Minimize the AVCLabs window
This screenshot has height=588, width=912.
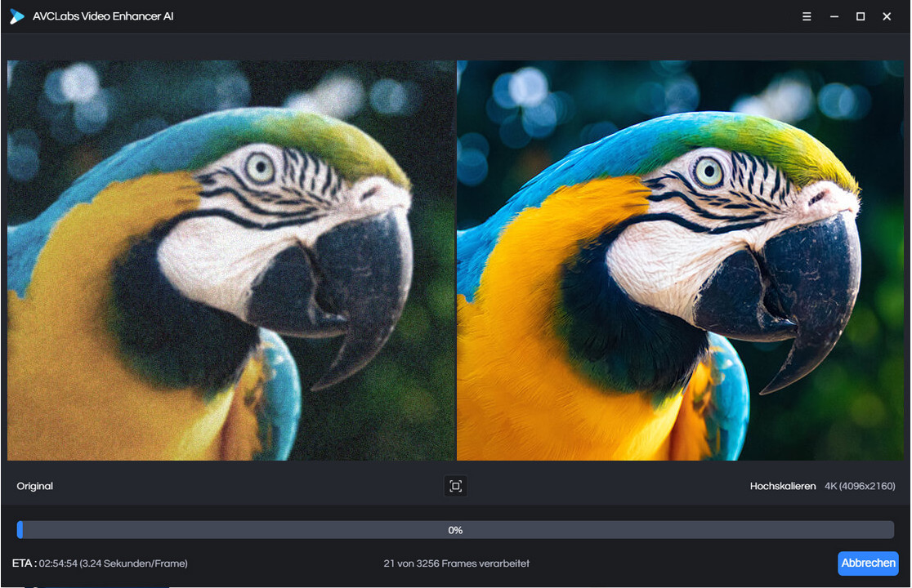click(x=834, y=16)
